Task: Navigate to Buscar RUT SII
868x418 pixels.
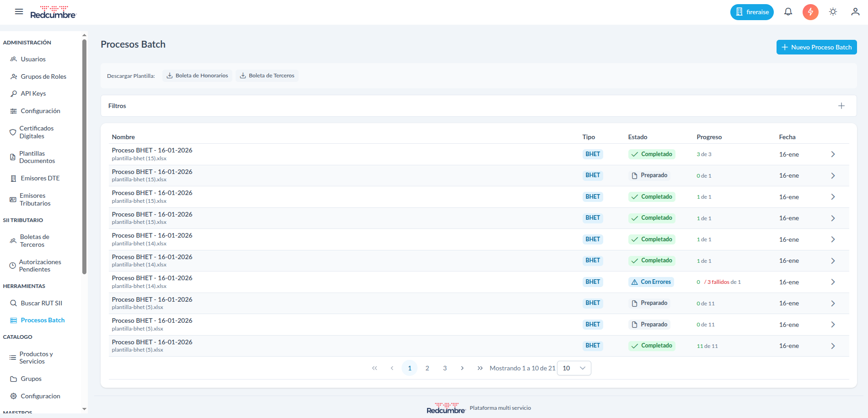Action: point(41,303)
